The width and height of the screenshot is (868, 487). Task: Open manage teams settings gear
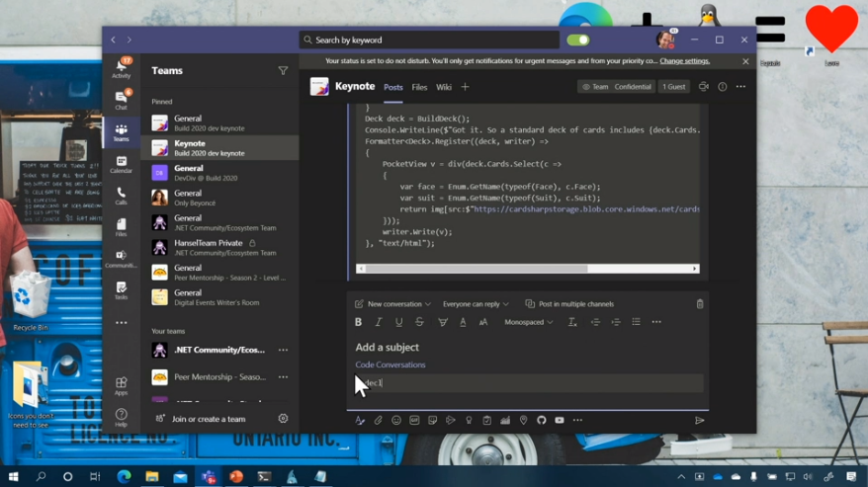(283, 419)
